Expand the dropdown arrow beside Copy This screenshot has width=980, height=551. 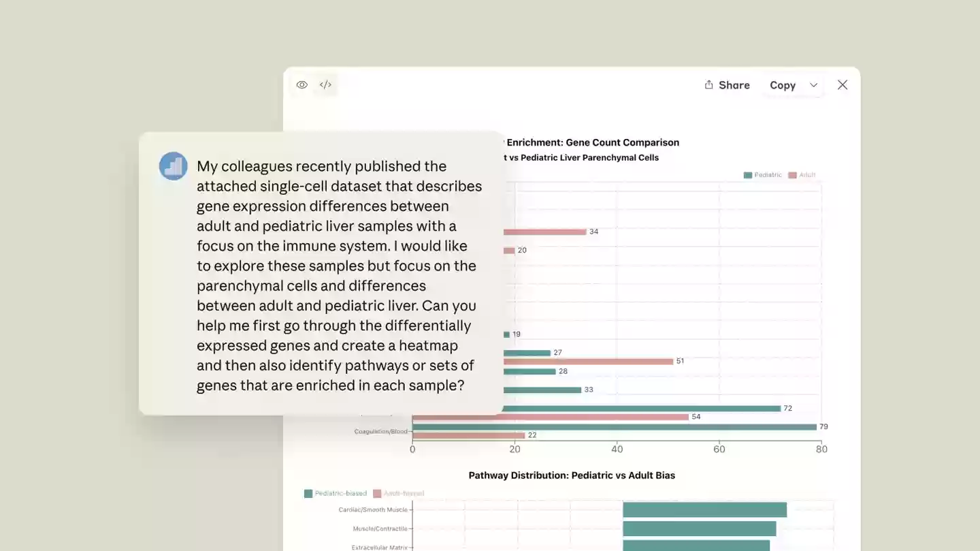coord(813,85)
